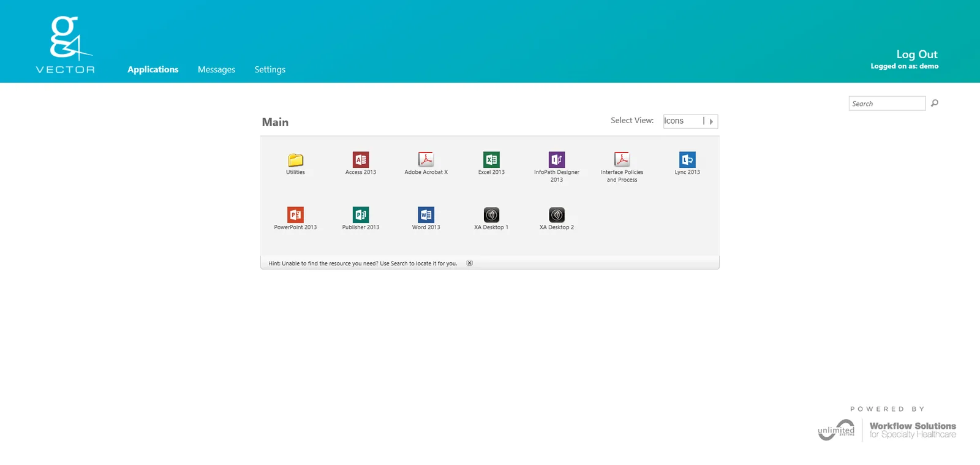Image resolution: width=980 pixels, height=465 pixels.
Task: Launch Access 2013 application icon
Action: pos(361,160)
